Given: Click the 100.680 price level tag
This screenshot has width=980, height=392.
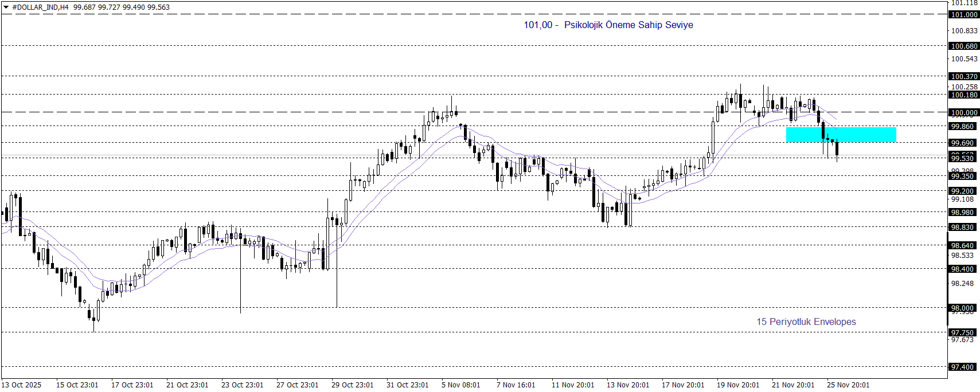Looking at the screenshot, I should pos(963,46).
